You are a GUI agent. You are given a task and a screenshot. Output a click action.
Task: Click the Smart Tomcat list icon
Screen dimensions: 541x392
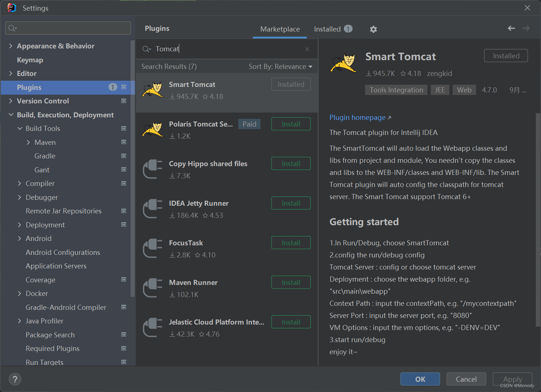(152, 89)
